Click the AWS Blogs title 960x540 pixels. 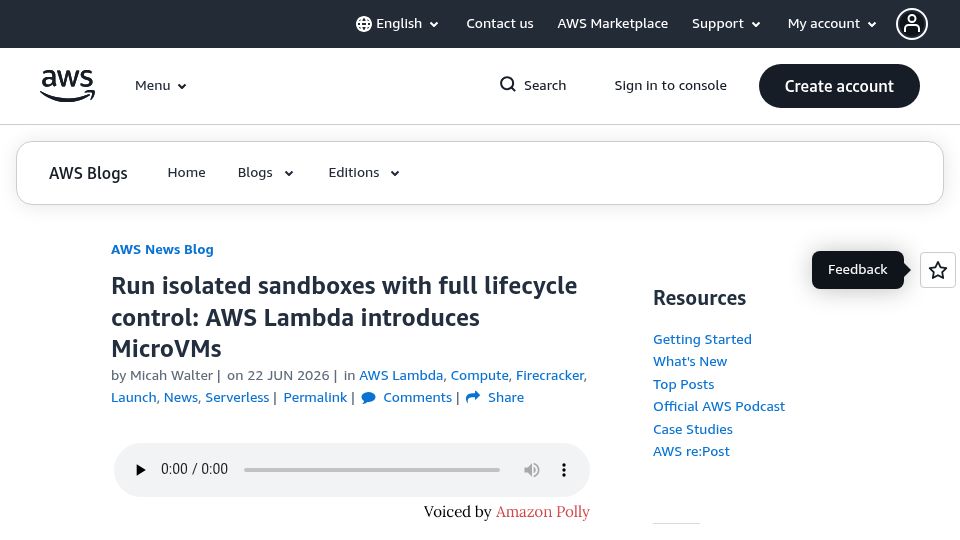[88, 173]
